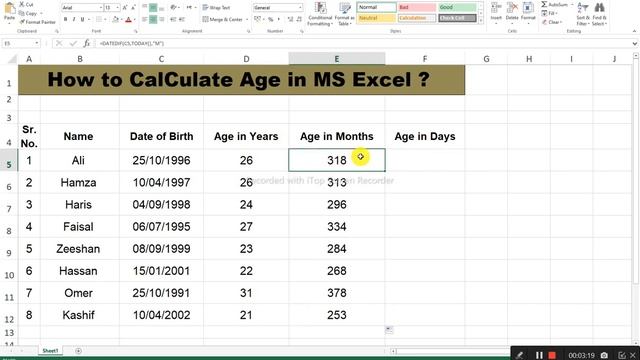Click Increase Decimal icon
The image size is (640, 360).
[290, 20]
